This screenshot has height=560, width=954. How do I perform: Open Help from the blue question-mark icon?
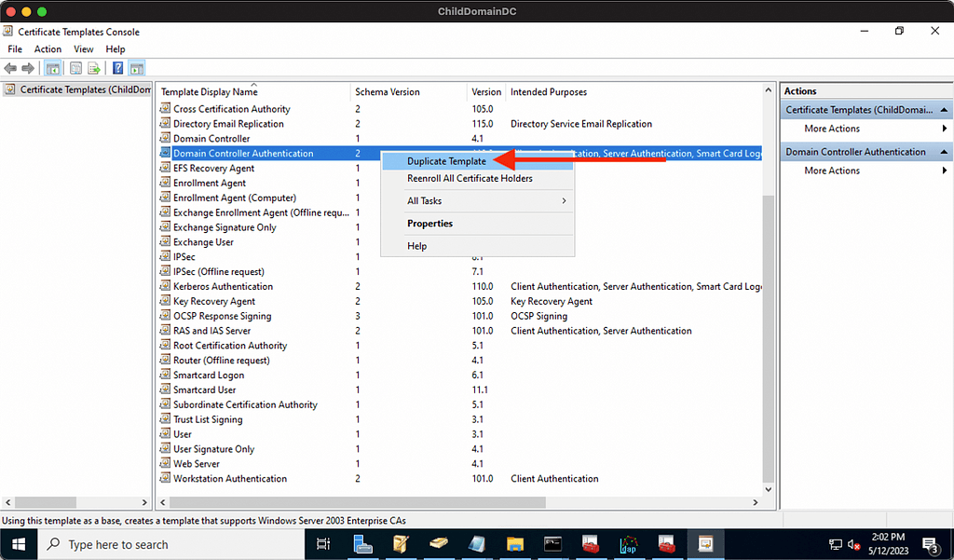118,68
